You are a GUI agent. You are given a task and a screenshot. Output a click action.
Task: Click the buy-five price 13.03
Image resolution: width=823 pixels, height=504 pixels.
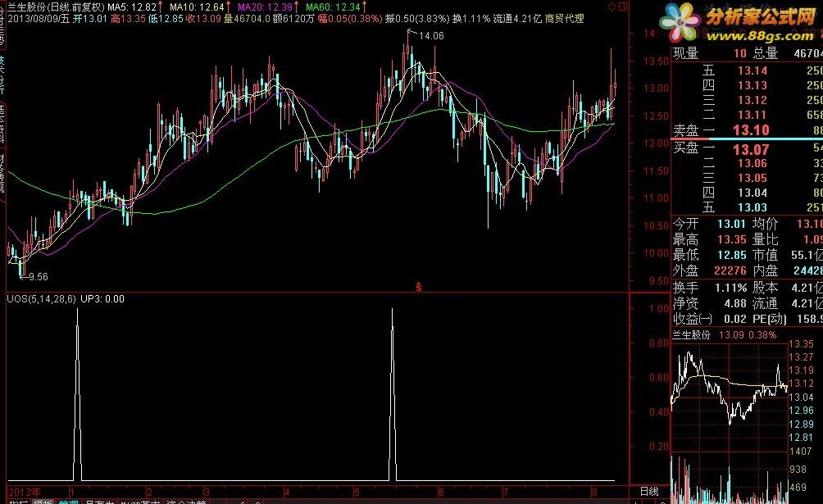coord(753,207)
